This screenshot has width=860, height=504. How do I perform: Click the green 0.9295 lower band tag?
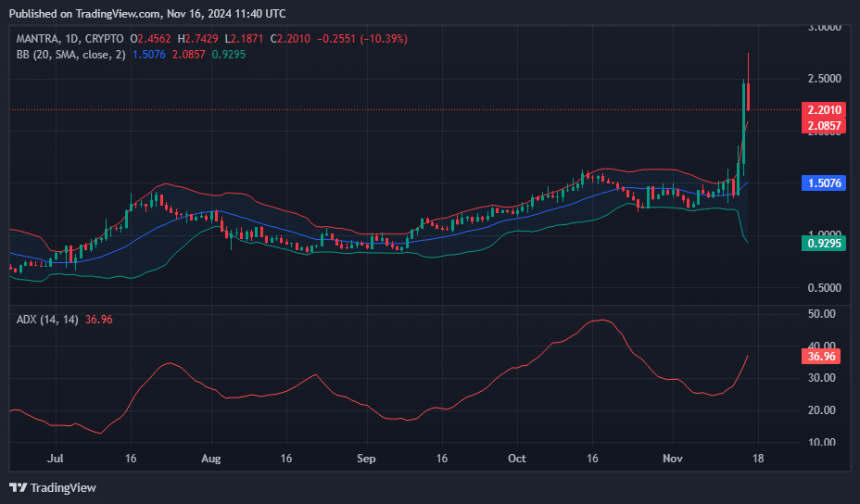coord(823,243)
